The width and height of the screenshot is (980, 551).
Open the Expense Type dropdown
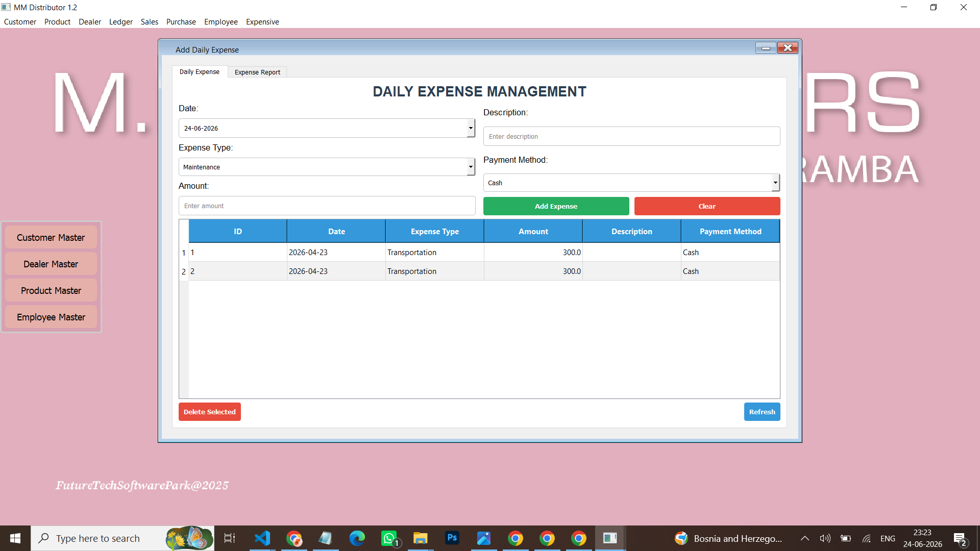[471, 167]
